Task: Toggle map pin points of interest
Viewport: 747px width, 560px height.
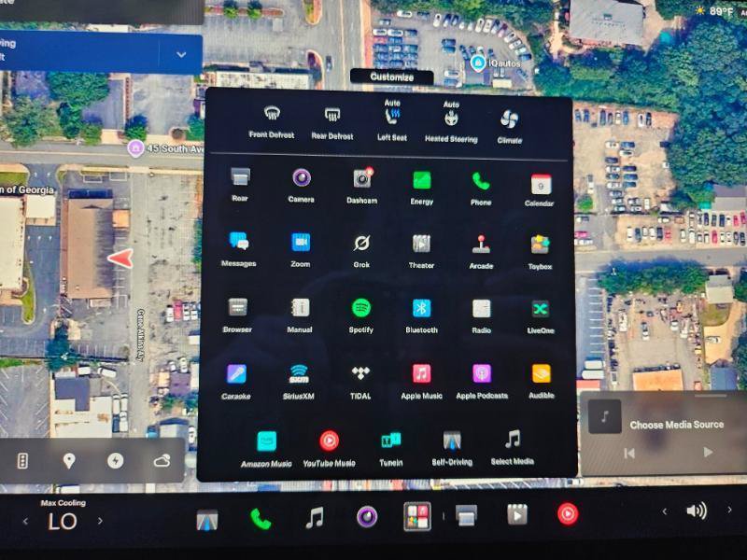Action: 69,460
